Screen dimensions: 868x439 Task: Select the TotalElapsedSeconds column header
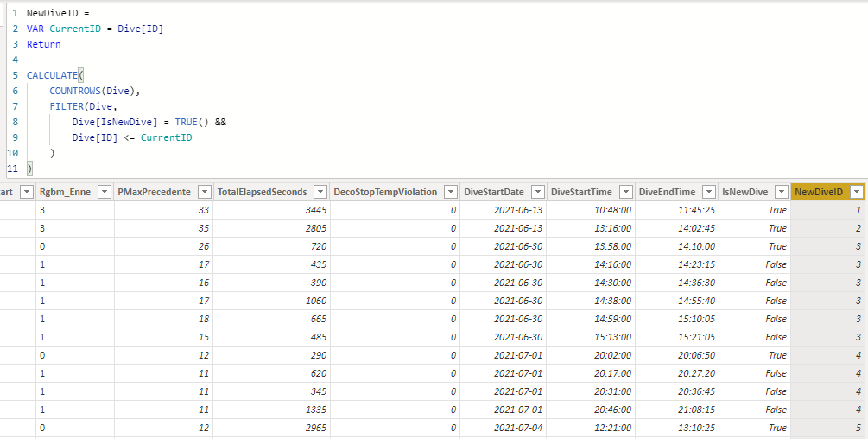tap(262, 192)
